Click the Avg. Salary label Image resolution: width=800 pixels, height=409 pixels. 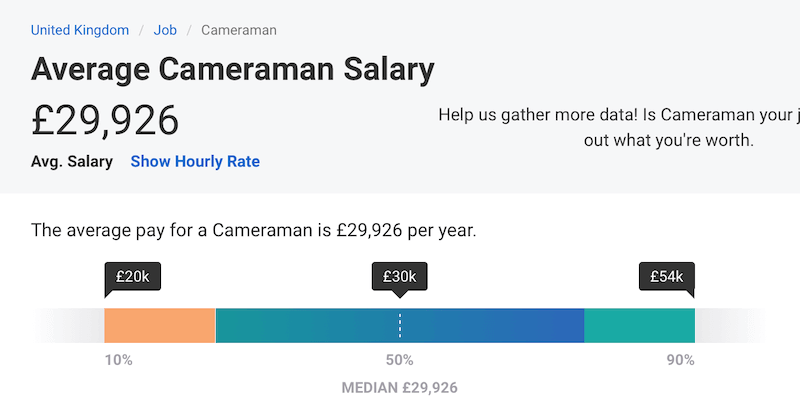click(x=72, y=161)
